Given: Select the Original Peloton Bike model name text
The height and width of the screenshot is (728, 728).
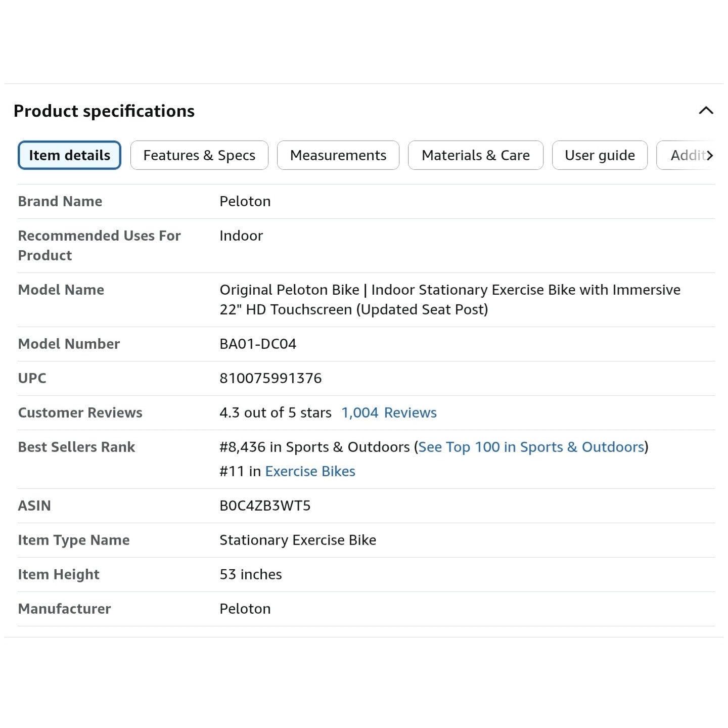Looking at the screenshot, I should tap(450, 299).
